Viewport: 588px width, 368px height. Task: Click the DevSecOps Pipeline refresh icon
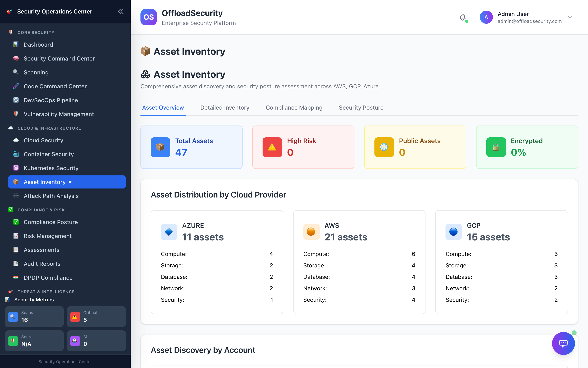pos(16,100)
